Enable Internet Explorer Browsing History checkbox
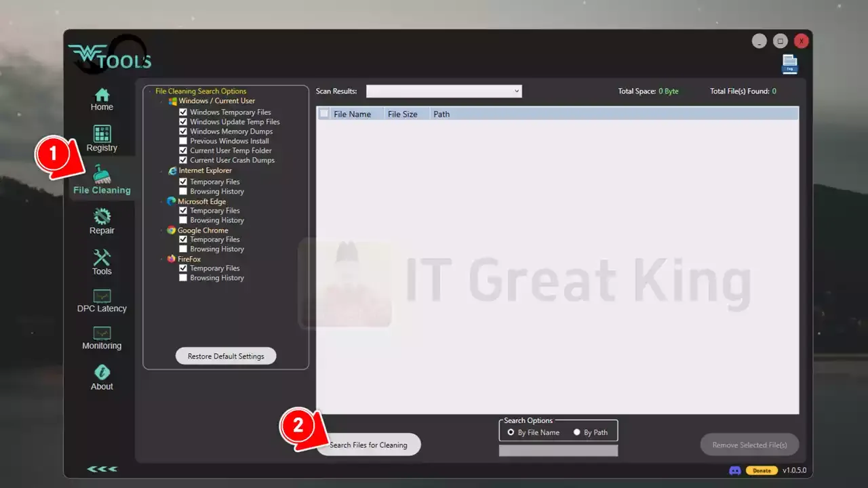 [183, 191]
